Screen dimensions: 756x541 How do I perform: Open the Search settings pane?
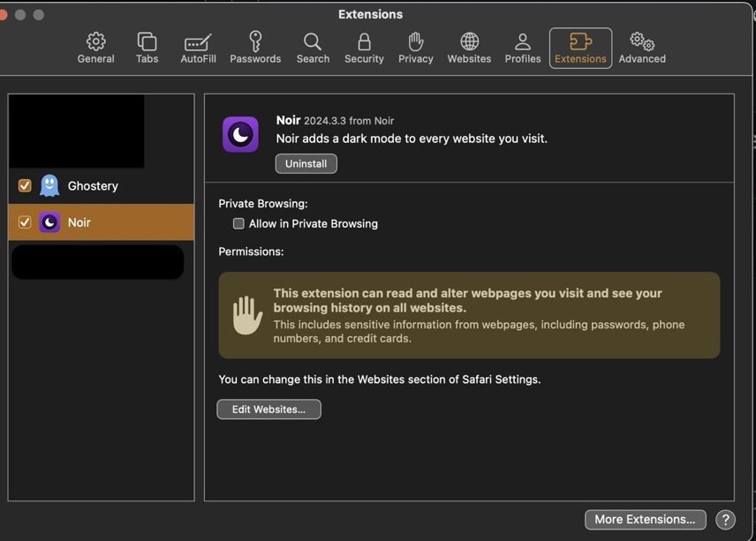313,49
